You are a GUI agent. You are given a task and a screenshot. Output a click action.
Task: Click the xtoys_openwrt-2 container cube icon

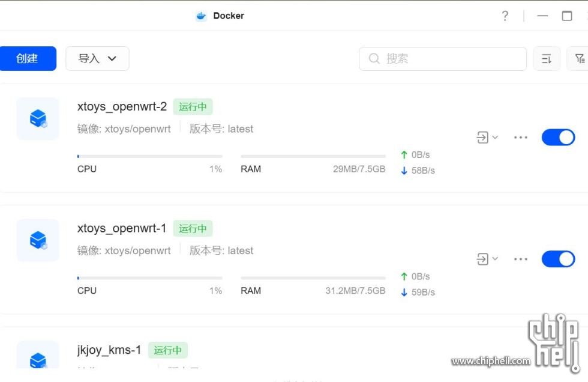[38, 118]
